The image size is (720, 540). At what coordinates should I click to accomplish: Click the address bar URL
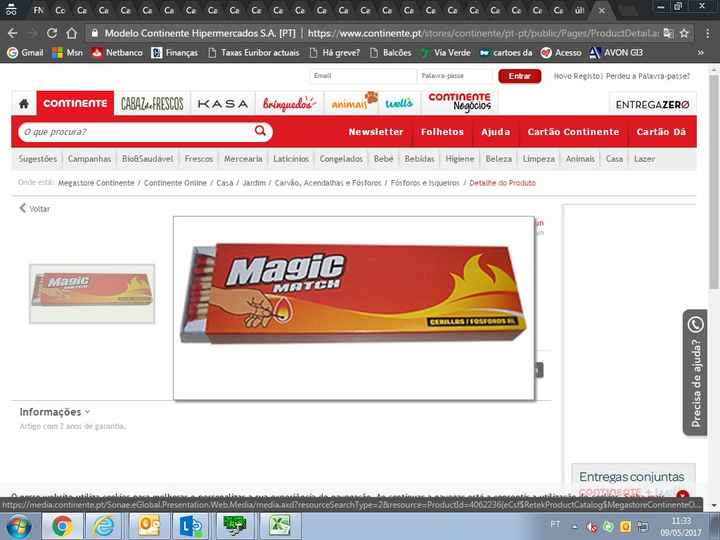482,33
